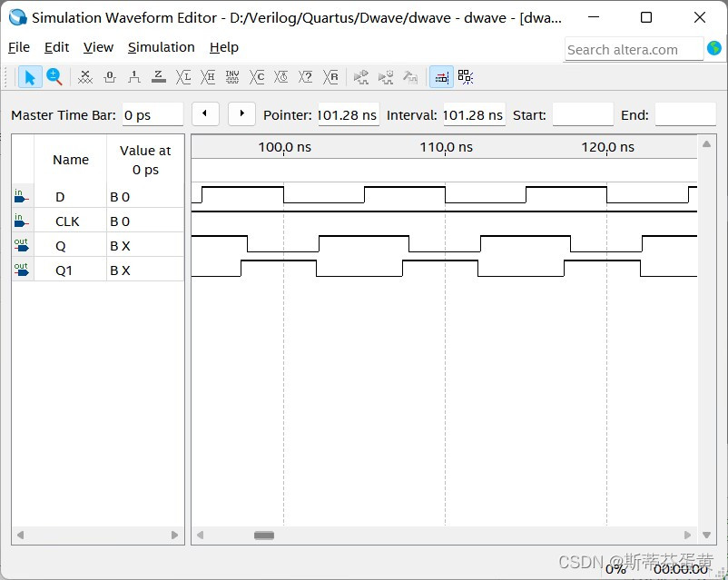
Task: Open Count Value (XC) tool
Action: click(257, 77)
